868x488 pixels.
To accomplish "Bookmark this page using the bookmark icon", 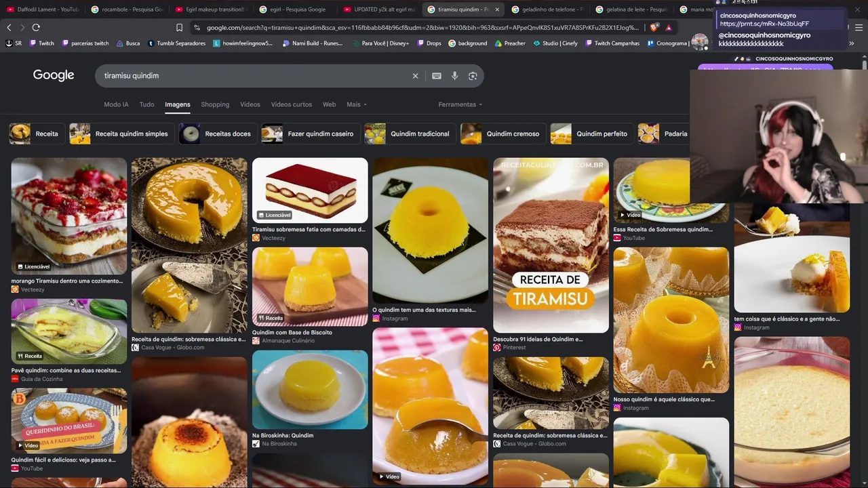I will tap(179, 27).
